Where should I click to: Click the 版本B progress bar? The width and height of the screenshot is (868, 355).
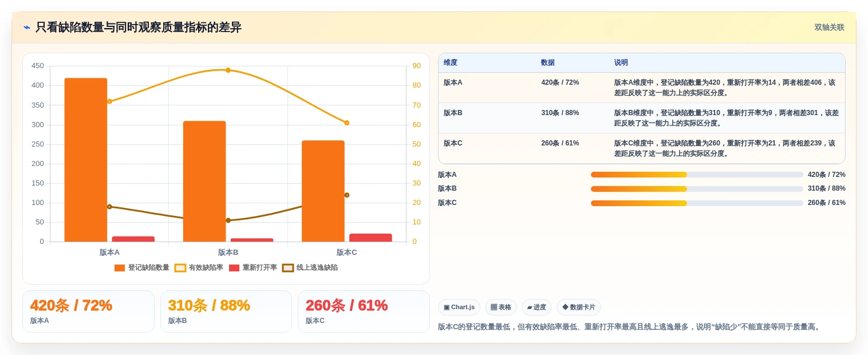(697, 188)
